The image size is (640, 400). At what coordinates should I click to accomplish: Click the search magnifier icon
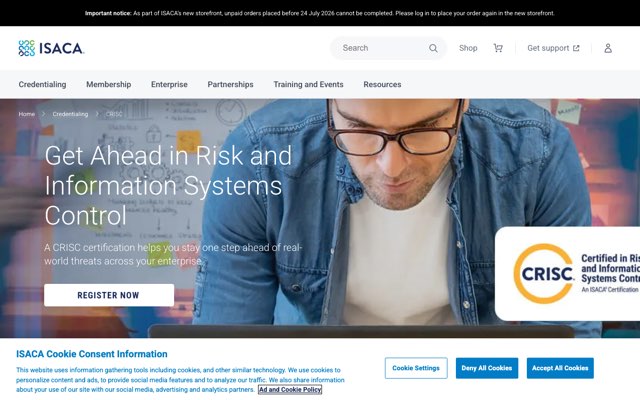point(433,48)
